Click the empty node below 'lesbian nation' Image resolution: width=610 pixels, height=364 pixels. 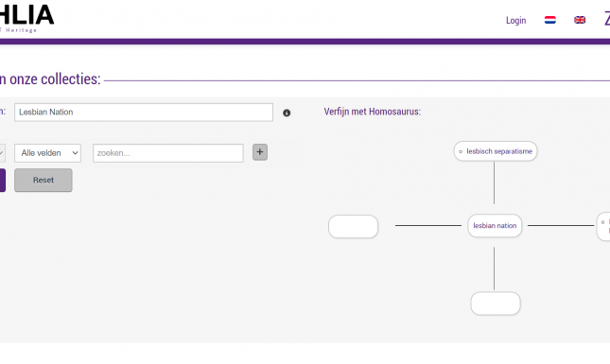click(x=496, y=303)
